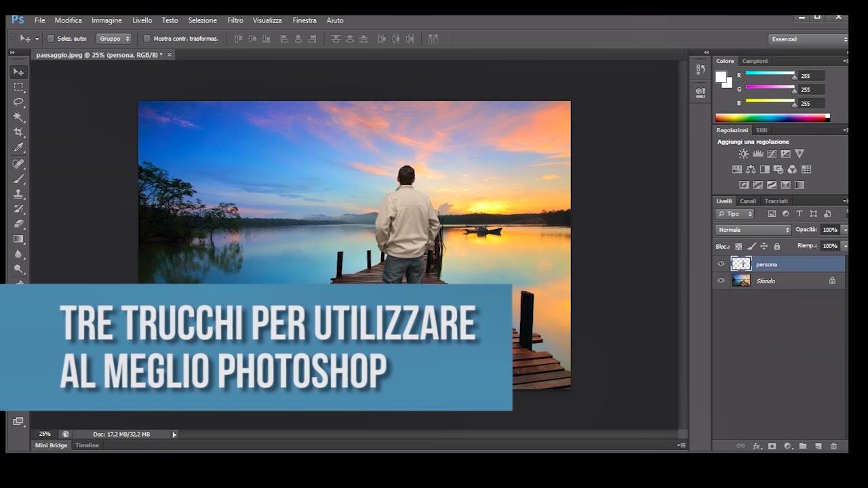Enable the Selez. auto checkbox

point(51,39)
